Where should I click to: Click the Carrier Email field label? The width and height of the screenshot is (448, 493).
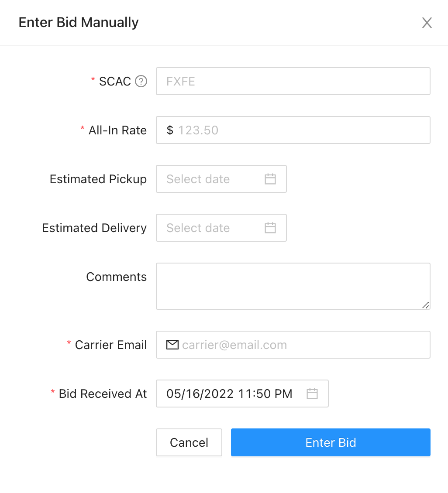tap(110, 345)
